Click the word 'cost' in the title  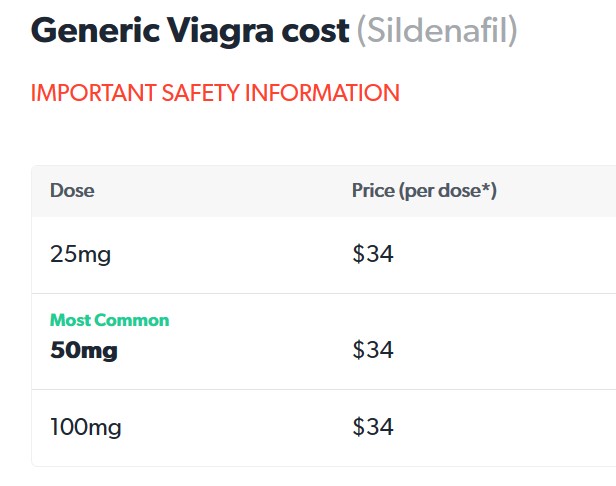[315, 31]
